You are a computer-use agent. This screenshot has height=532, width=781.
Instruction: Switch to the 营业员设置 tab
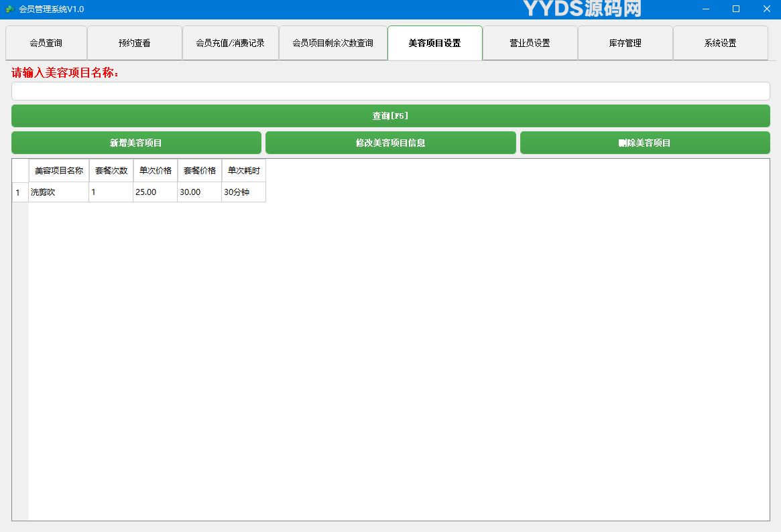tap(530, 42)
